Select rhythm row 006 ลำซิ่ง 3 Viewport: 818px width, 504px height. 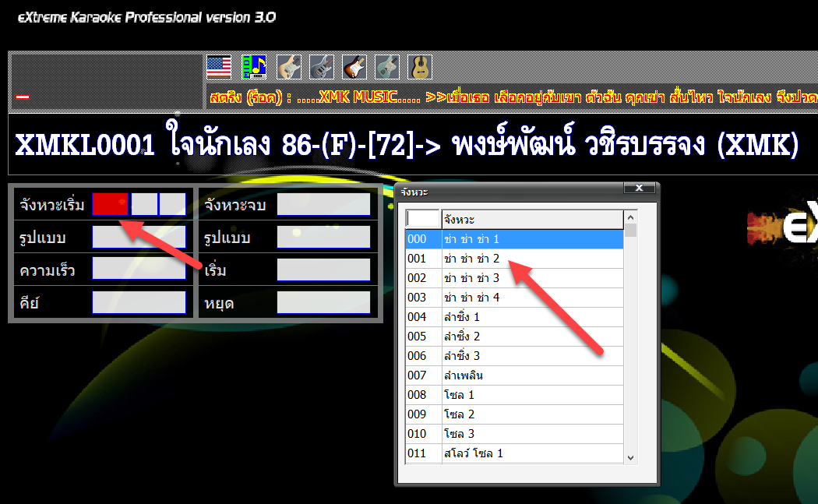coord(514,356)
